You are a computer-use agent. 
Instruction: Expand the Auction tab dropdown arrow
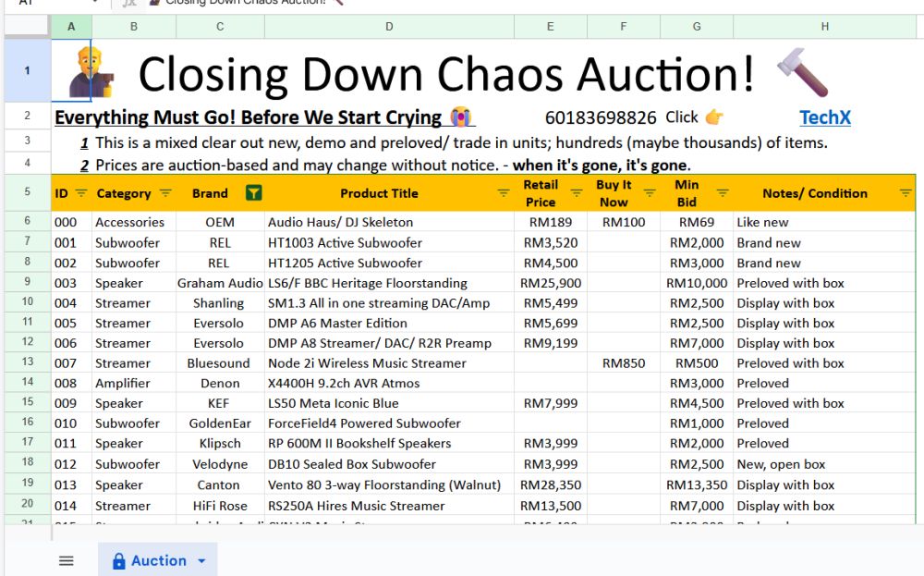[x=201, y=561]
